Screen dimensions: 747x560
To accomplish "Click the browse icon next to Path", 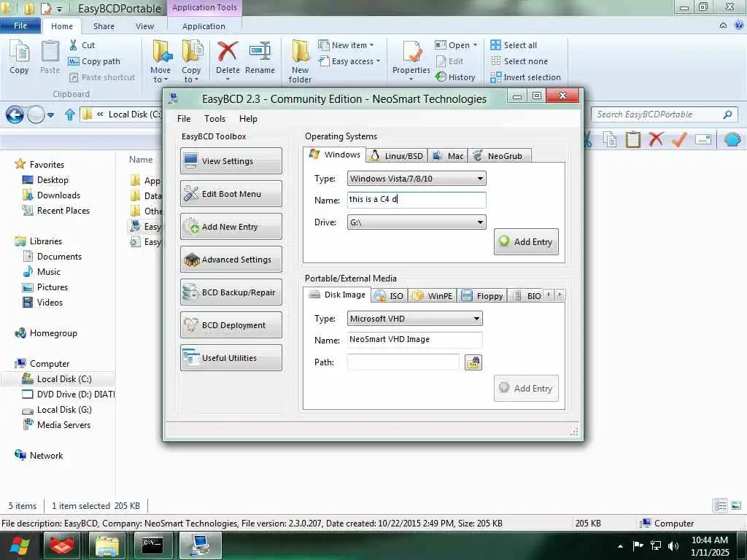I will tap(473, 362).
